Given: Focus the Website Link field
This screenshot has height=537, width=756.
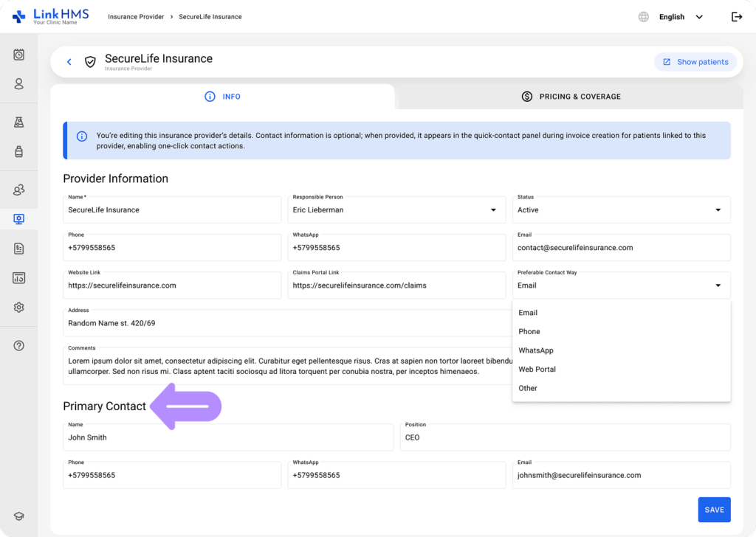Looking at the screenshot, I should 171,285.
